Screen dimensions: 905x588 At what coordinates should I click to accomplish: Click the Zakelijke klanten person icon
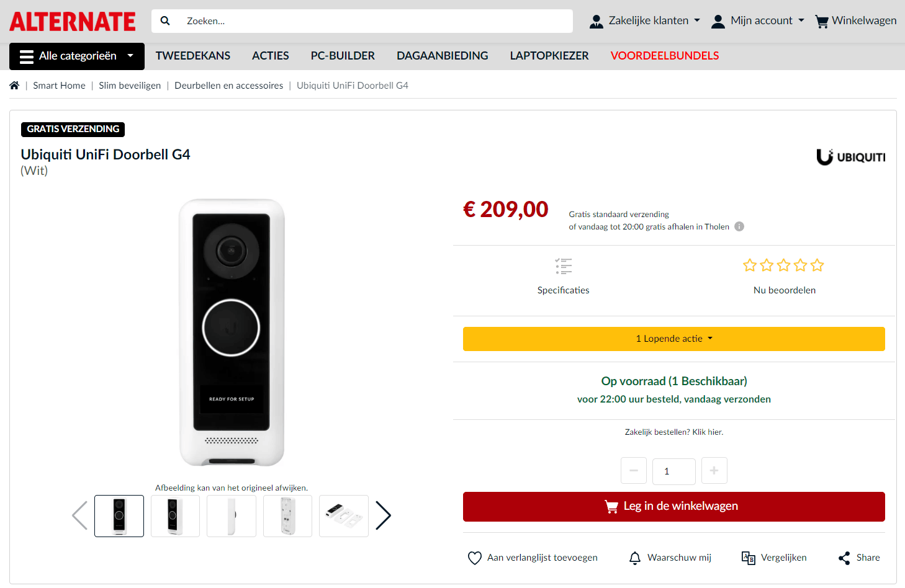[x=596, y=20]
